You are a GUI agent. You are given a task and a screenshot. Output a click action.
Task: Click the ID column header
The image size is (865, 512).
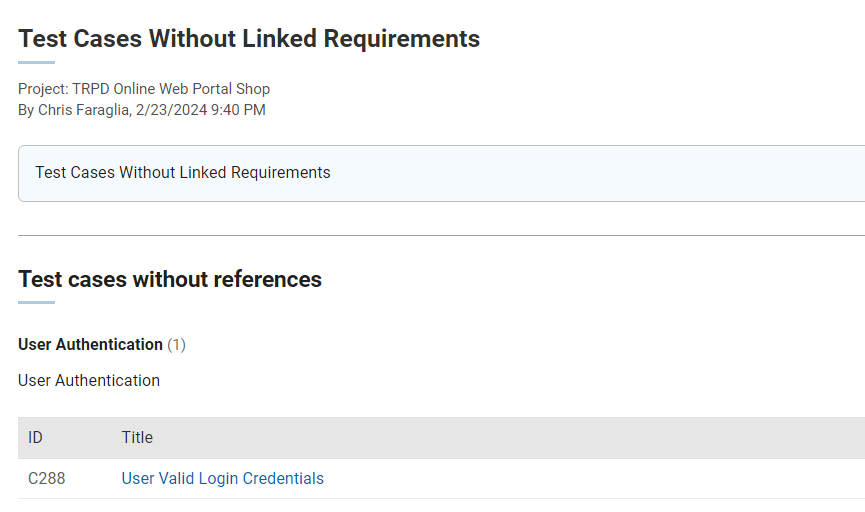35,437
